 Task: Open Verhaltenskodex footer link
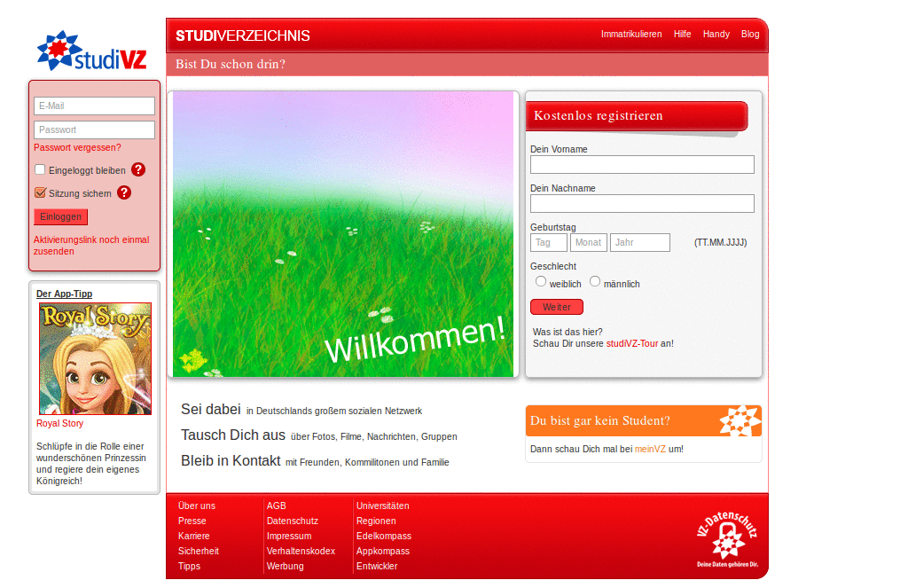pos(301,551)
